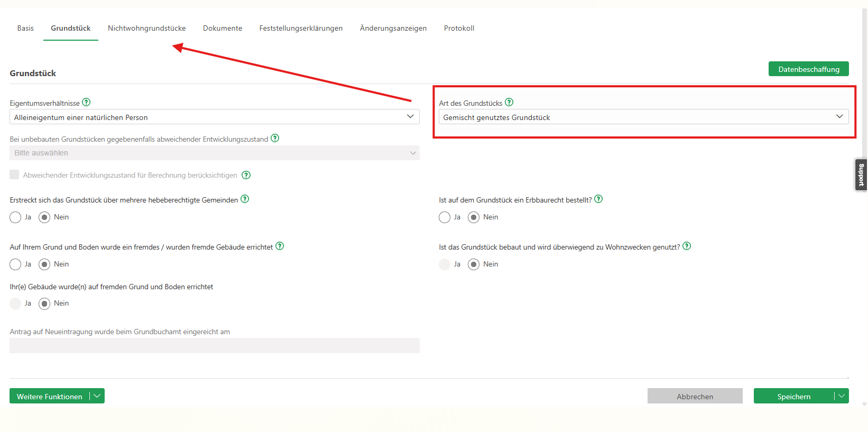868x432 pixels.
Task: Click help icon for fremde Gebäude question
Action: coord(280,246)
